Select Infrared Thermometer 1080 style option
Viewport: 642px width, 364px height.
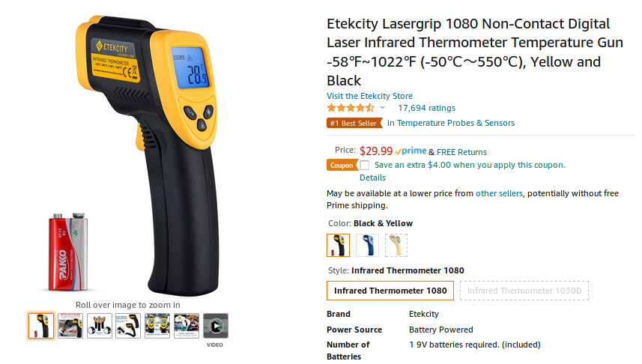tap(390, 291)
